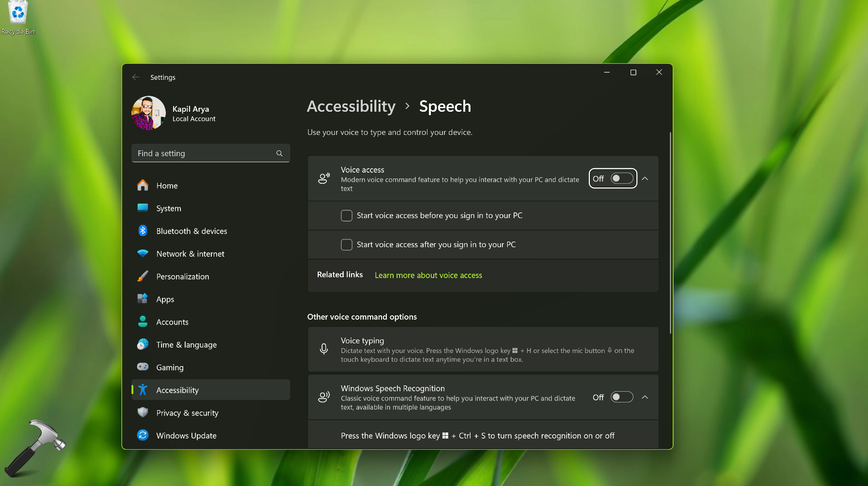Image resolution: width=868 pixels, height=486 pixels.
Task: Open Learn more about voice access link
Action: coord(428,275)
